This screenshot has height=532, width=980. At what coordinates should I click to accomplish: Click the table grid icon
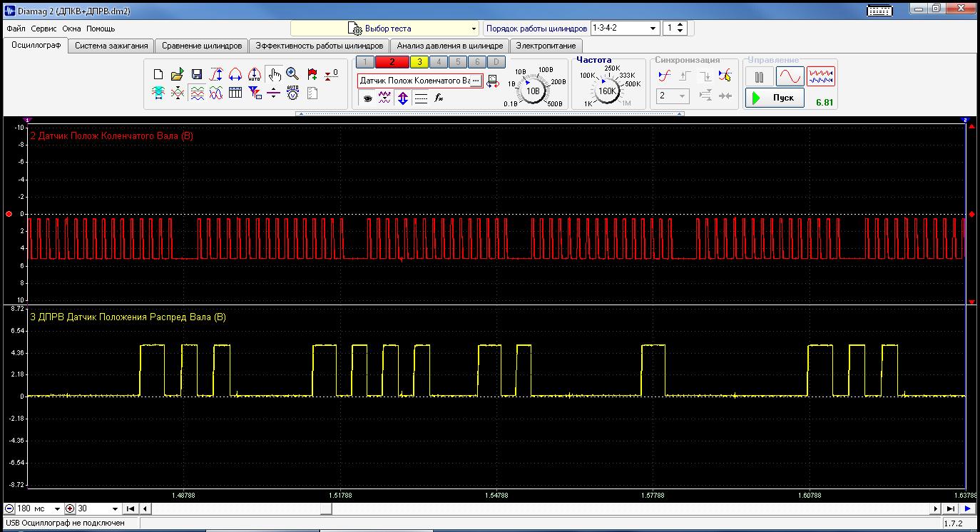coord(235,93)
